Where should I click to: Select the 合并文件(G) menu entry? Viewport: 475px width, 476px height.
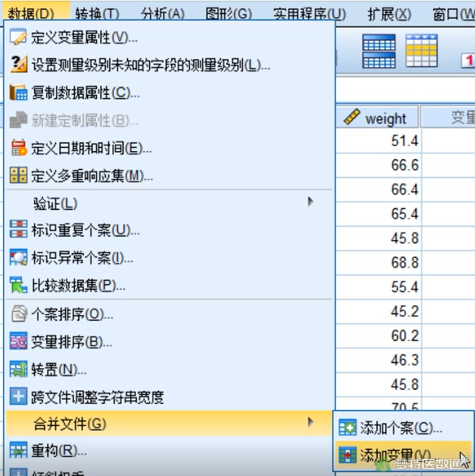(x=169, y=424)
